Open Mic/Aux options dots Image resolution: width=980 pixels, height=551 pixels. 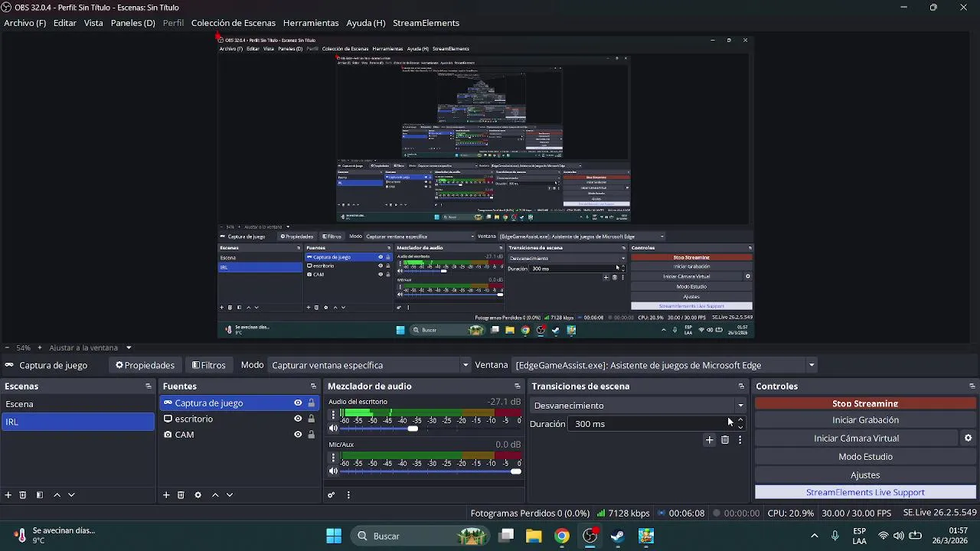tap(333, 458)
